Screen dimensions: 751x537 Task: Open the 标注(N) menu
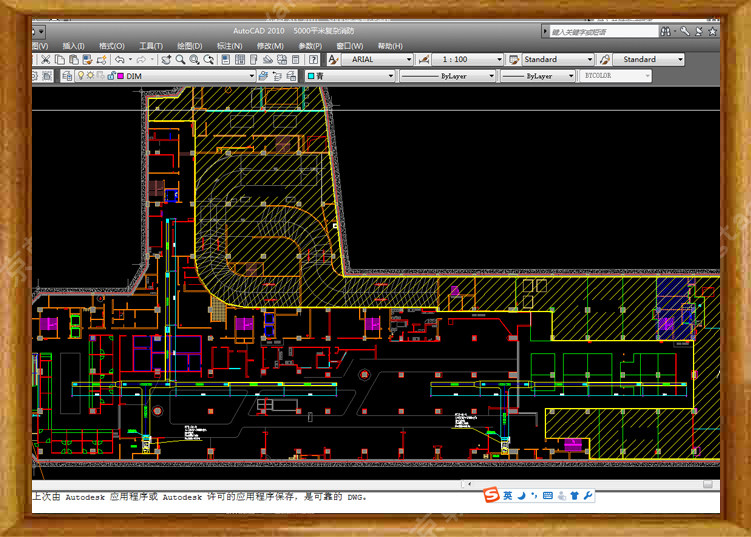[229, 46]
